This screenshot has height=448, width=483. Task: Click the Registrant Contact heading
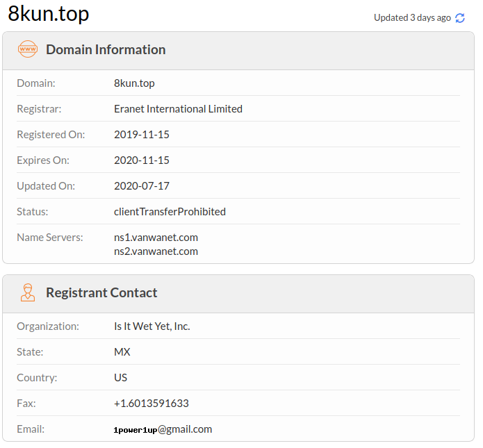(101, 292)
